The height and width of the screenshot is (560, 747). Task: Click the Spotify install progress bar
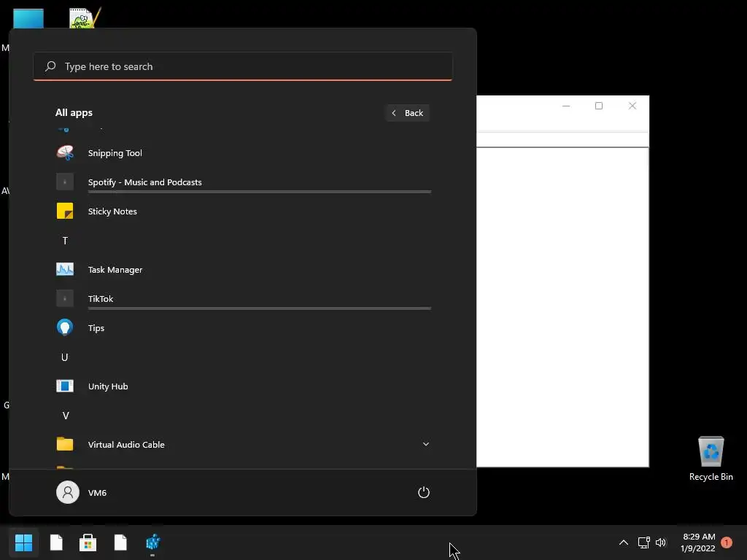pos(260,192)
